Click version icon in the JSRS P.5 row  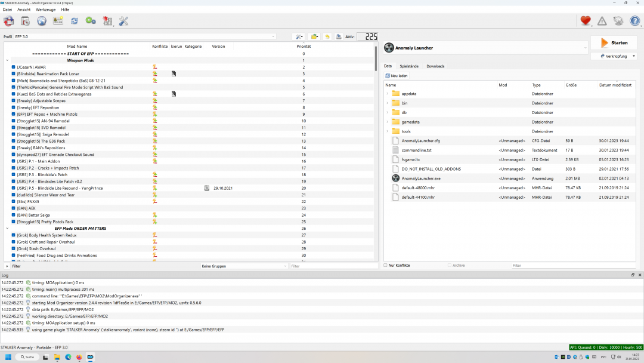pyautogui.click(x=206, y=188)
